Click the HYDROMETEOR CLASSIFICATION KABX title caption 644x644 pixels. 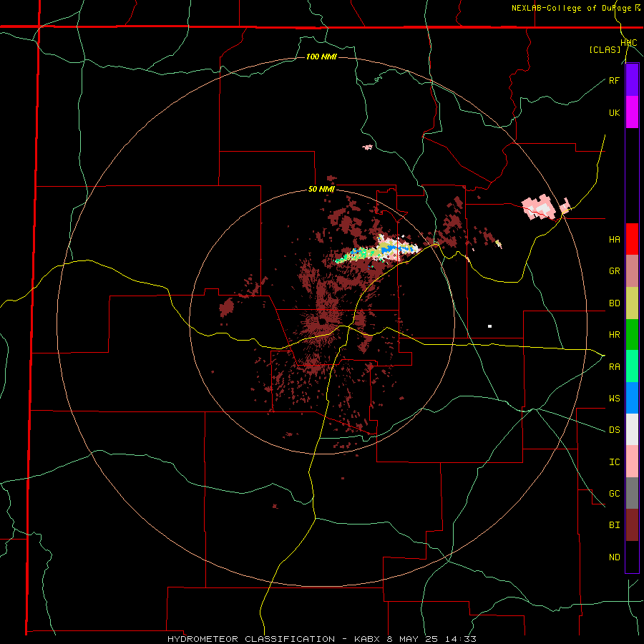pyautogui.click(x=321, y=639)
